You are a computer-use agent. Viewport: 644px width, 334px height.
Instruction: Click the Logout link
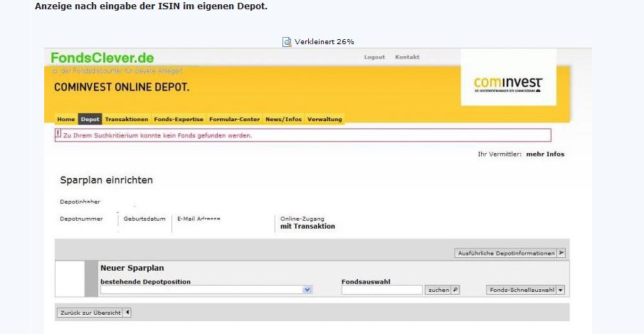point(374,57)
